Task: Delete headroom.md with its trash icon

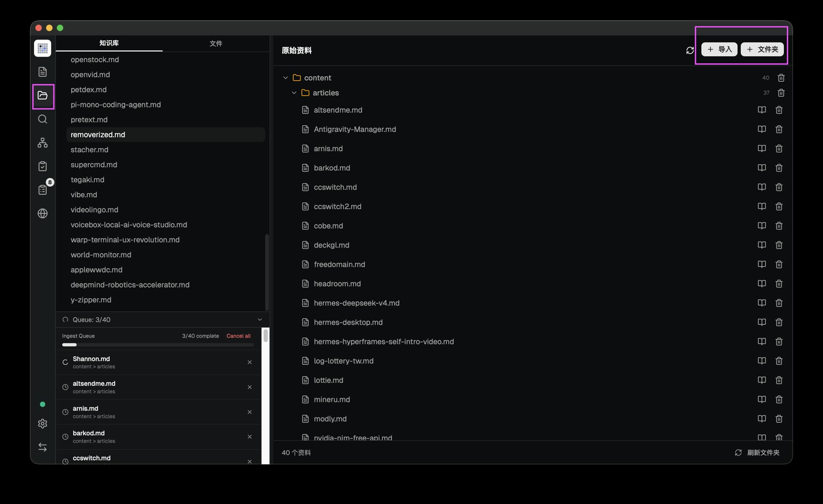Action: (x=779, y=283)
